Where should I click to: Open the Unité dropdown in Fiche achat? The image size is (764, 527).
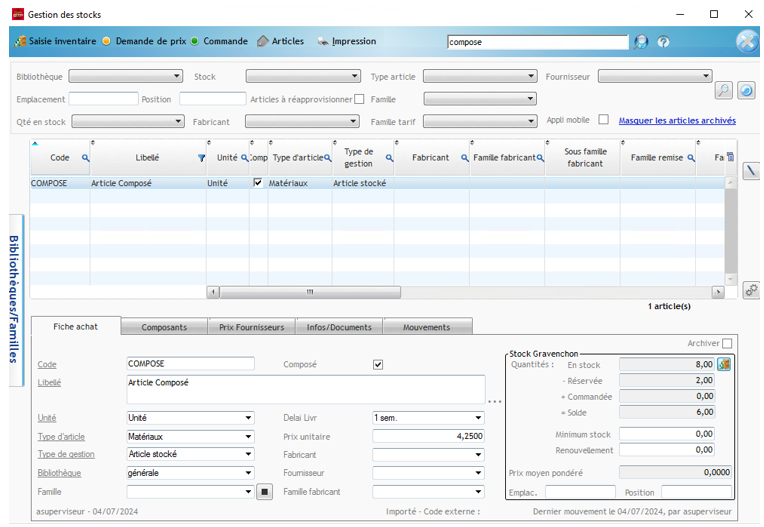190,418
